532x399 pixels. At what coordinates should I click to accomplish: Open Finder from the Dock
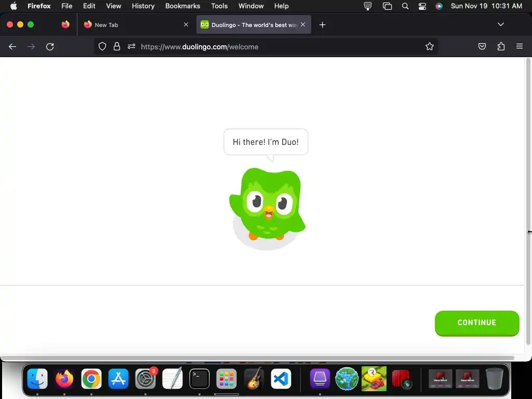coord(37,378)
